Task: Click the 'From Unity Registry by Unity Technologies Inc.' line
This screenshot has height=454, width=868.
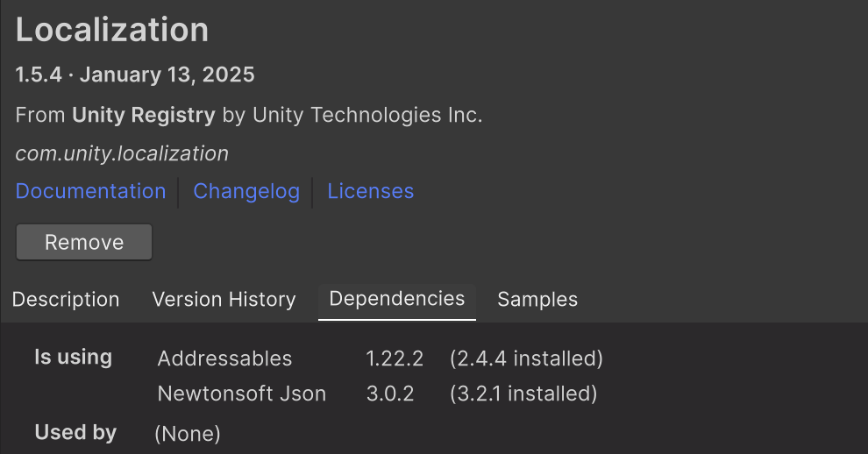Action: [249, 115]
